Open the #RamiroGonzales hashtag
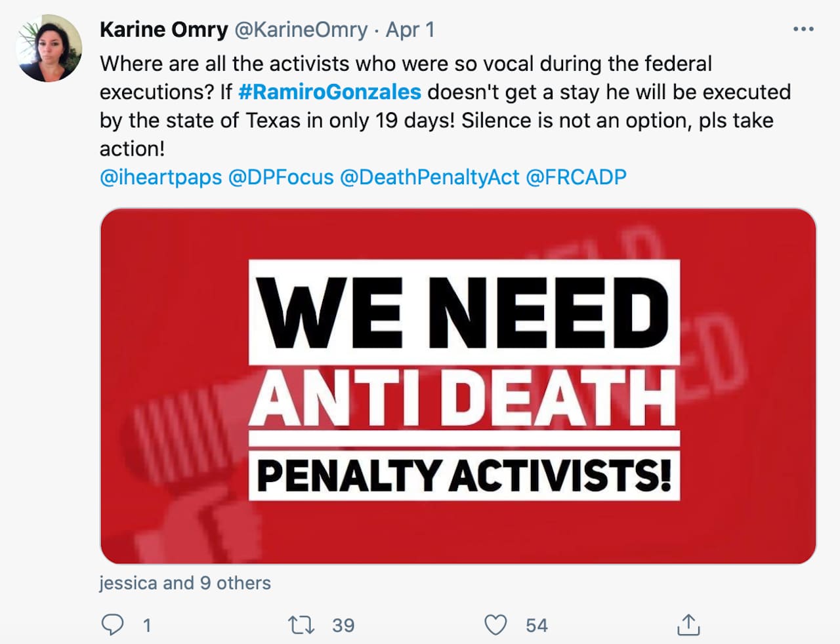This screenshot has height=644, width=840. pyautogui.click(x=329, y=92)
